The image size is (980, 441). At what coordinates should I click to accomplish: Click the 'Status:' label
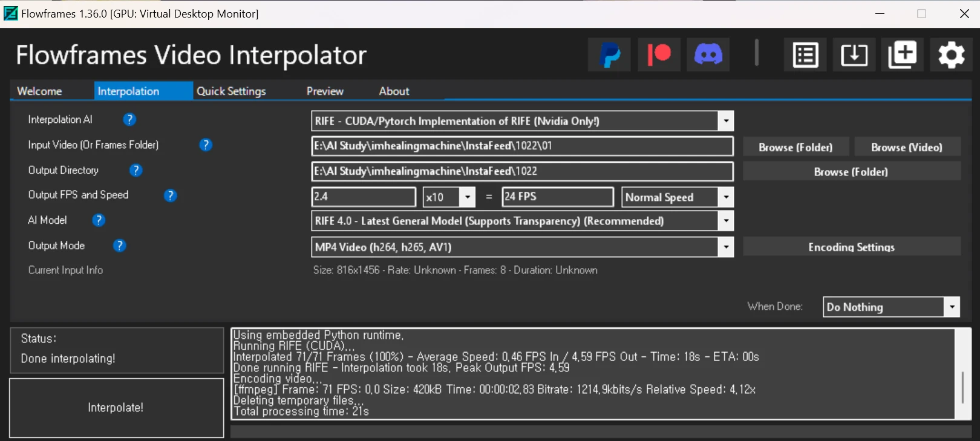(39, 339)
